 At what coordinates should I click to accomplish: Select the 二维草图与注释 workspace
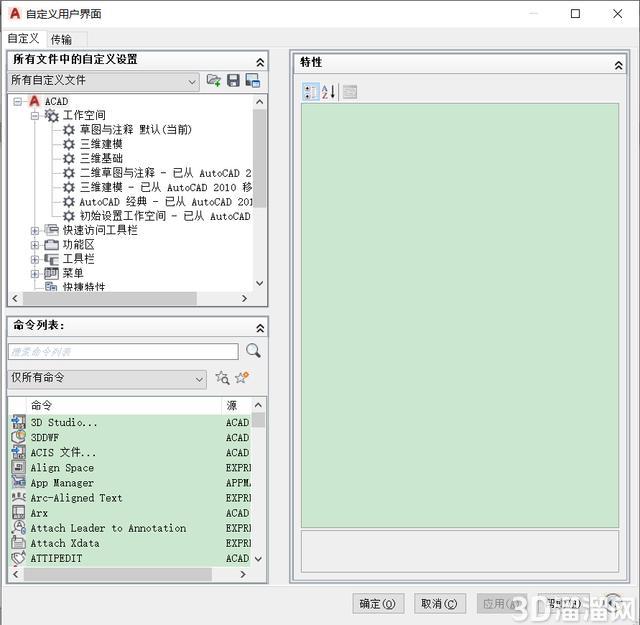coord(165,173)
